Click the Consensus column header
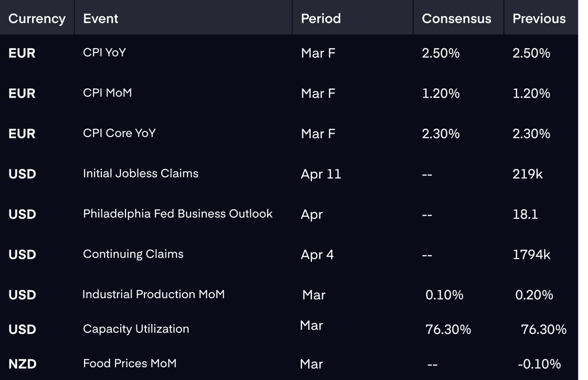Screen dimensions: 588x380 pyautogui.click(x=456, y=18)
